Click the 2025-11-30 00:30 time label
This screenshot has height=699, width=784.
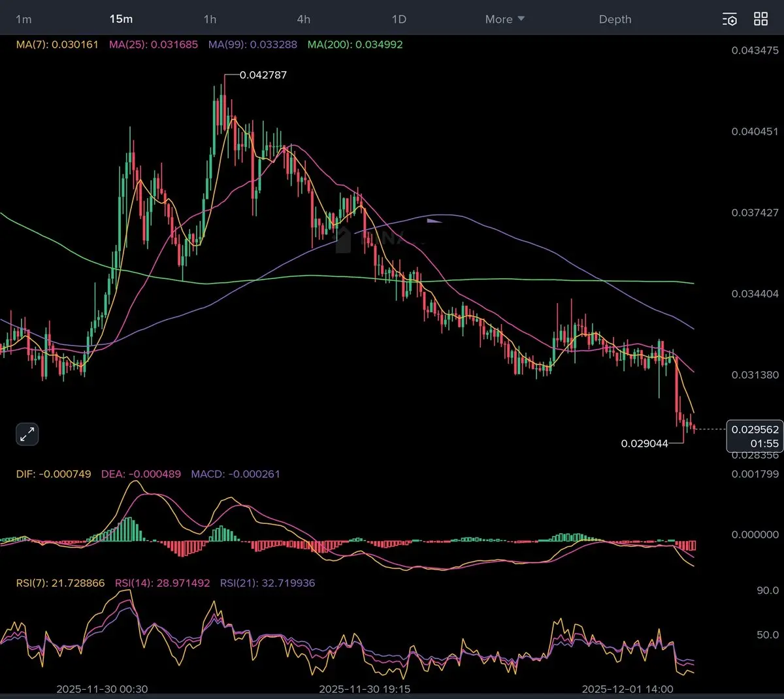coord(102,689)
